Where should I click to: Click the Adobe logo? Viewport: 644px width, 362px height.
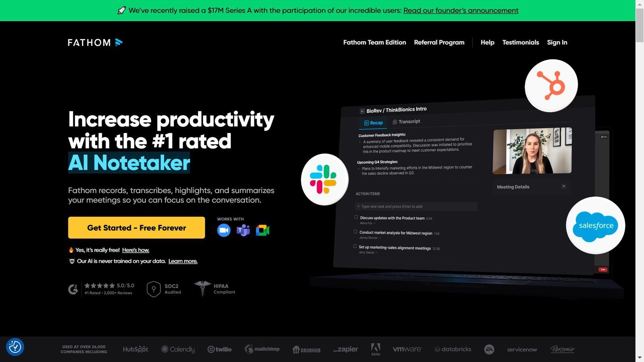(x=376, y=349)
